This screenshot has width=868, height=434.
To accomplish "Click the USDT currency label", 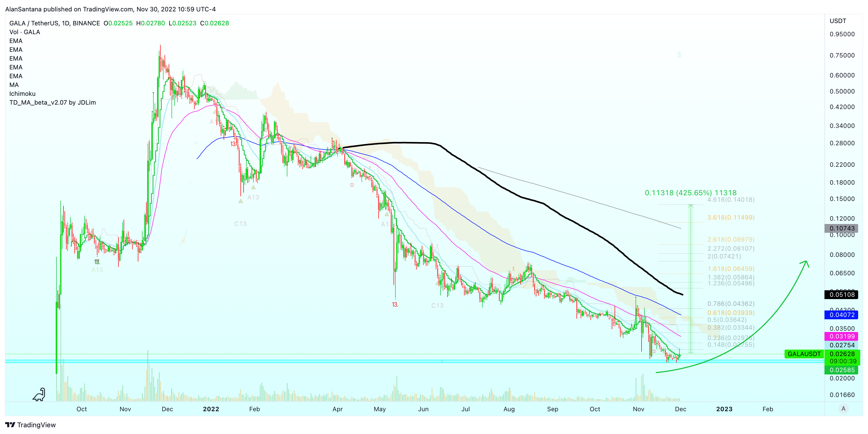I will coord(838,21).
